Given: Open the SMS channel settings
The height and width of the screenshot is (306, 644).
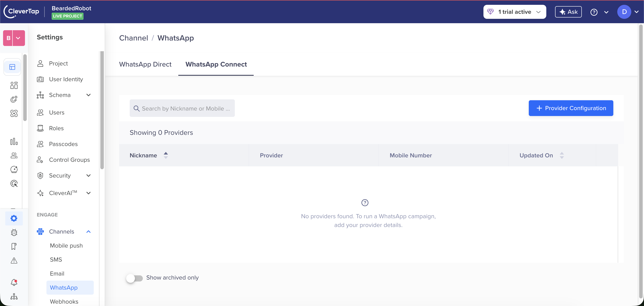Looking at the screenshot, I should 56,260.
